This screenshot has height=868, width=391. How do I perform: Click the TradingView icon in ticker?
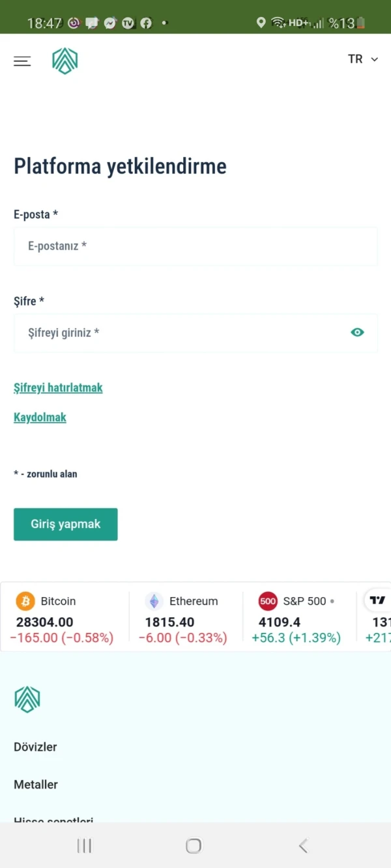(378, 600)
